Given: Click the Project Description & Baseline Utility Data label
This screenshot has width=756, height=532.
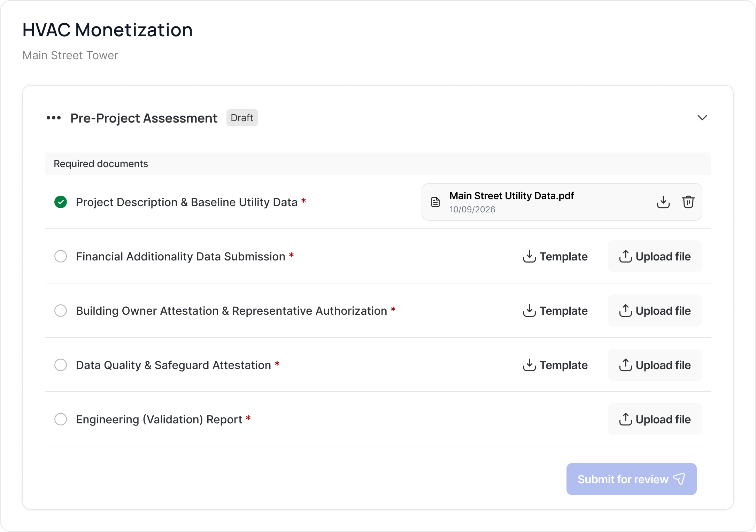Looking at the screenshot, I should tap(187, 202).
